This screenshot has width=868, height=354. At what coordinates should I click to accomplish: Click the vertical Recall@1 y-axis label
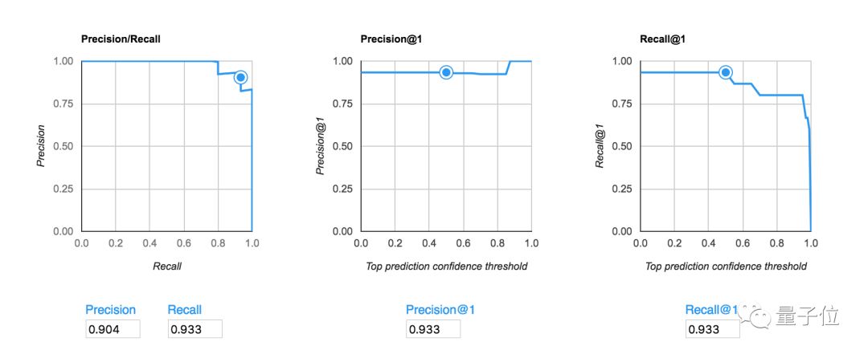599,146
